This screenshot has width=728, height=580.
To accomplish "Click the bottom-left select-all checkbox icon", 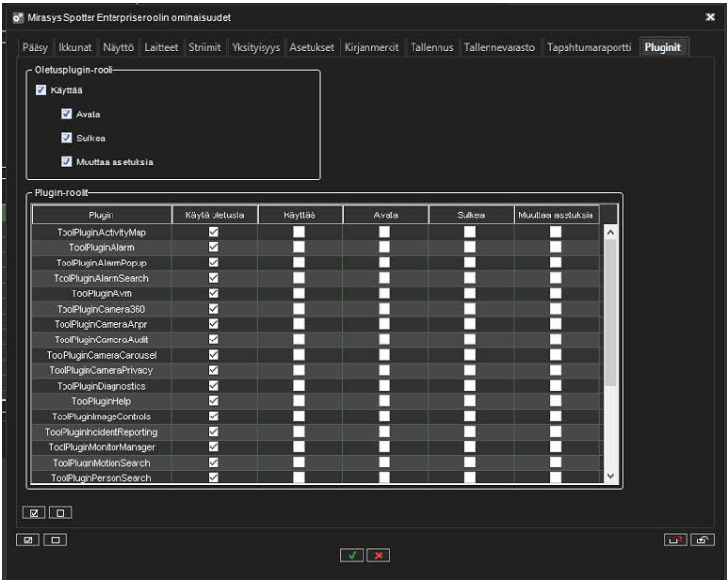I will click(27, 540).
